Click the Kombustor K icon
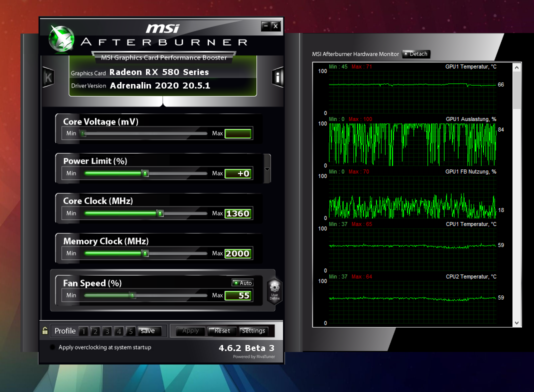 pyautogui.click(x=48, y=77)
